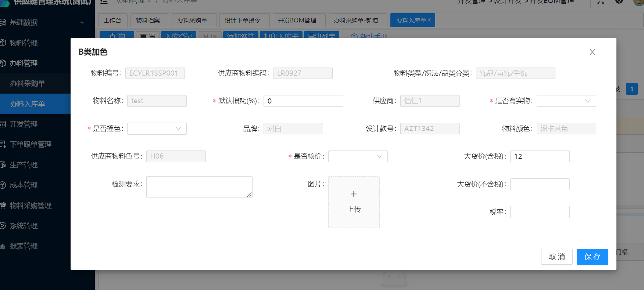Click the 系统管理 sidebar gear icon

pyautogui.click(x=3, y=226)
